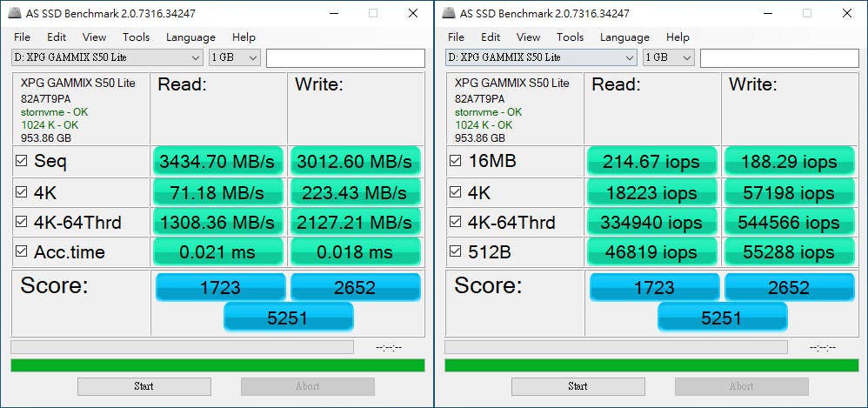Click Abort button in right window
This screenshot has height=408, width=868.
click(x=742, y=386)
